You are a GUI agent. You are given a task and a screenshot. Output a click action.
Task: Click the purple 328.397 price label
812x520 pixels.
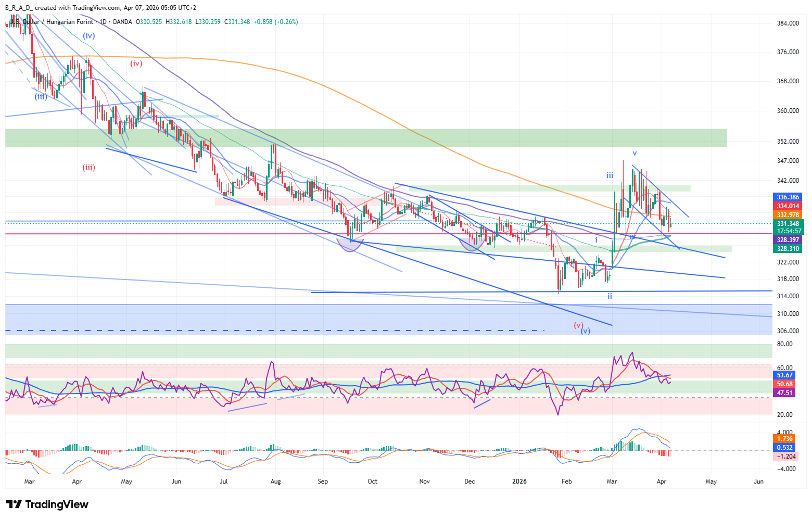[x=788, y=240]
